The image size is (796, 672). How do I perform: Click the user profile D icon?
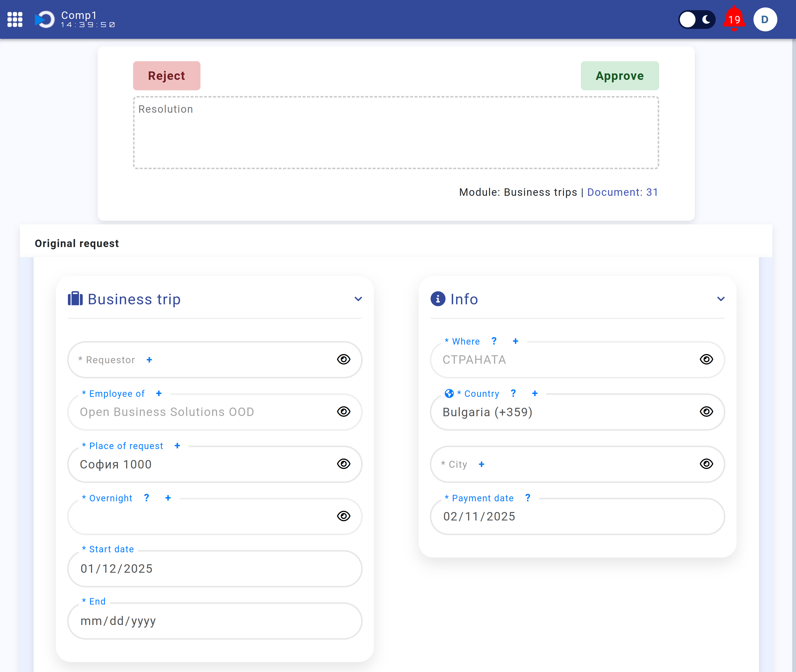click(x=765, y=19)
